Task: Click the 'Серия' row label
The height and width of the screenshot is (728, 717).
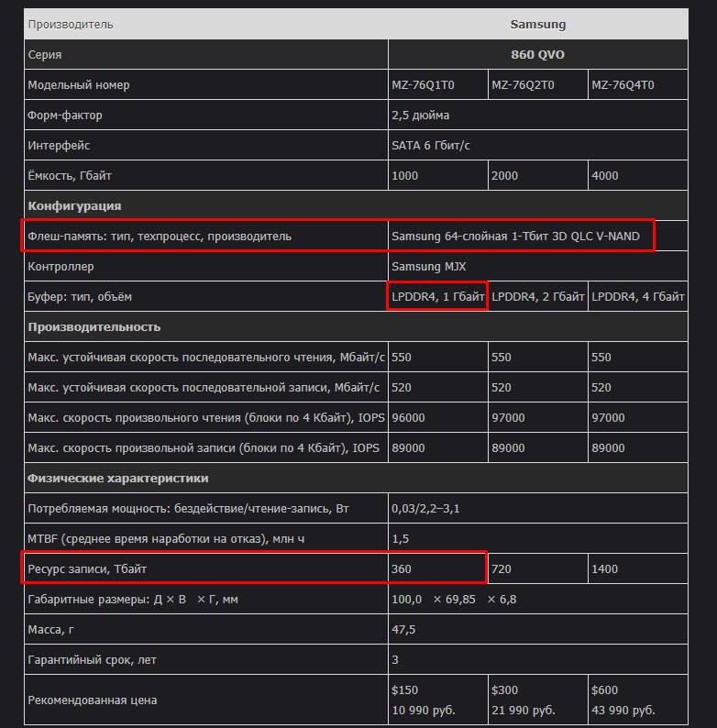Action: pyautogui.click(x=45, y=55)
